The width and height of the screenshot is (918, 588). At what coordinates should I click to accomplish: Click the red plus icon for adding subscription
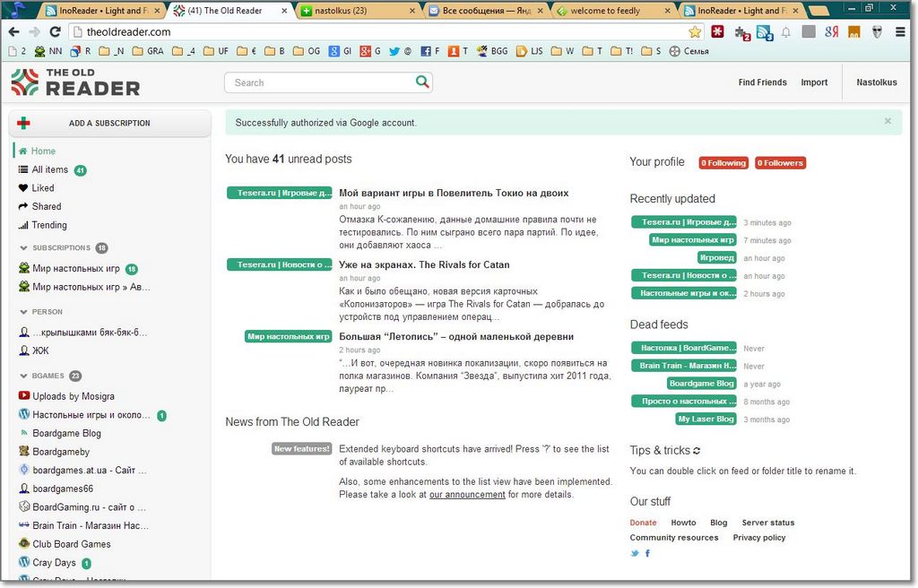(x=23, y=123)
